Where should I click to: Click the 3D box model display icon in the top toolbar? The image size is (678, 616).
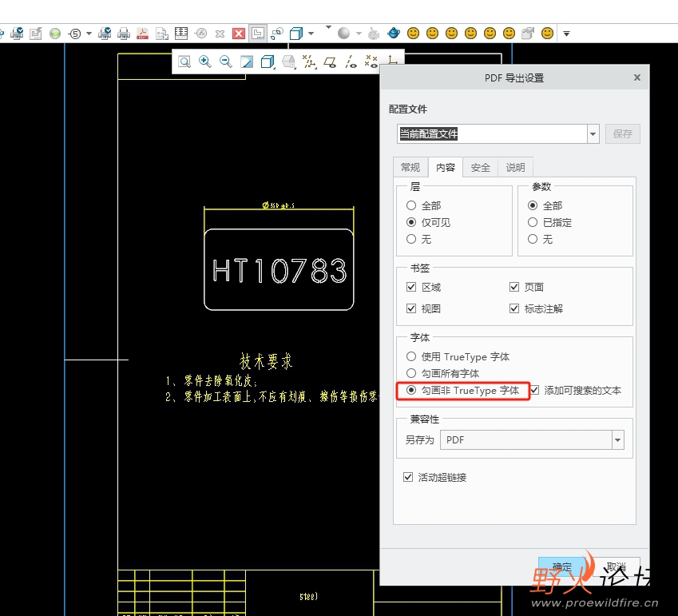click(x=296, y=34)
